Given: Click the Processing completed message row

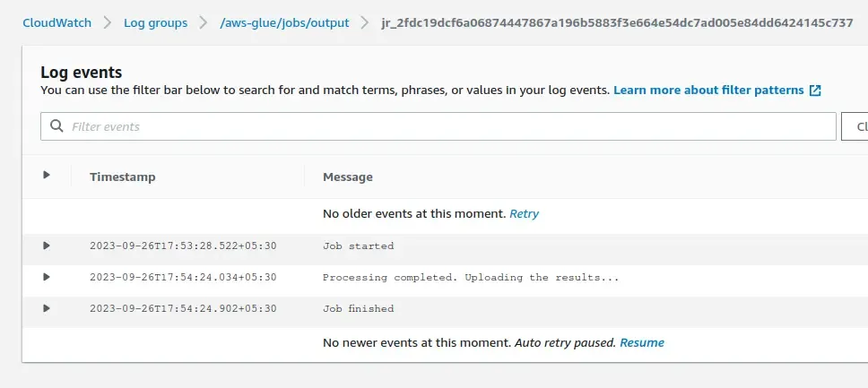Looking at the screenshot, I should point(471,277).
